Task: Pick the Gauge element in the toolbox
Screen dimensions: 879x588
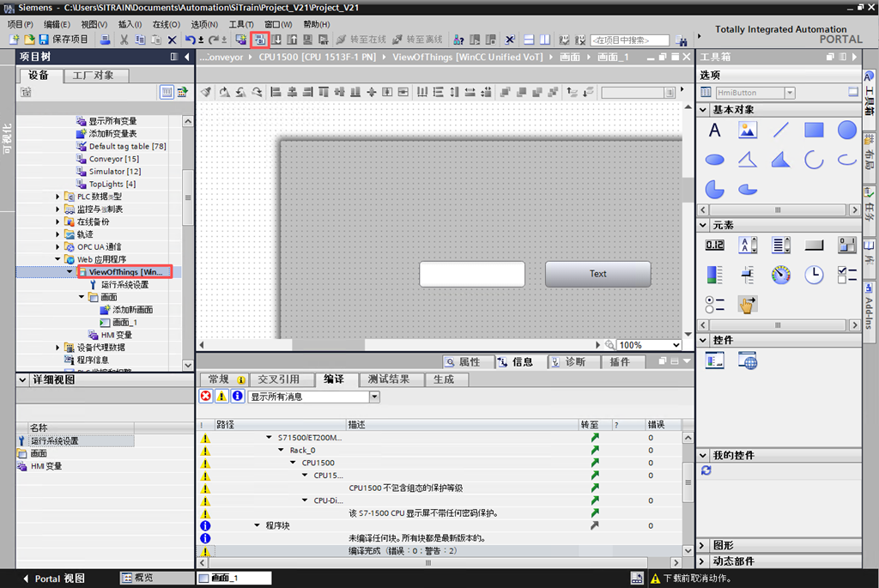Action: pos(780,275)
